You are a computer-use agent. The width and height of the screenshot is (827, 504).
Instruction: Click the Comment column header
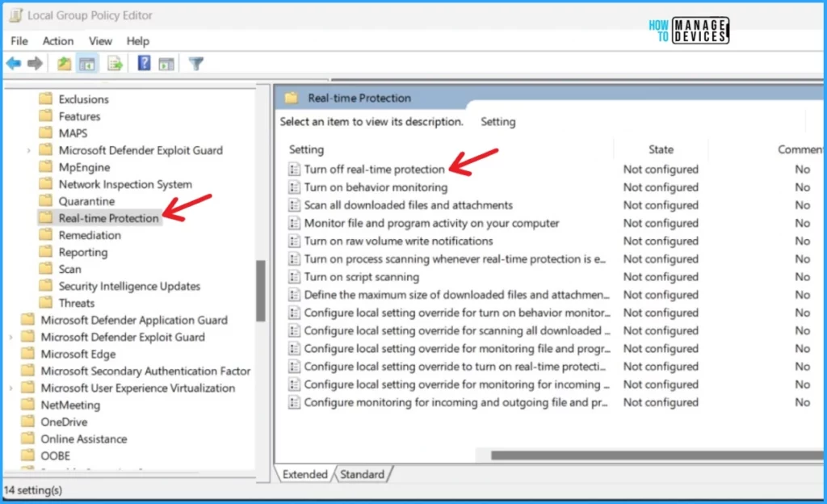point(799,149)
